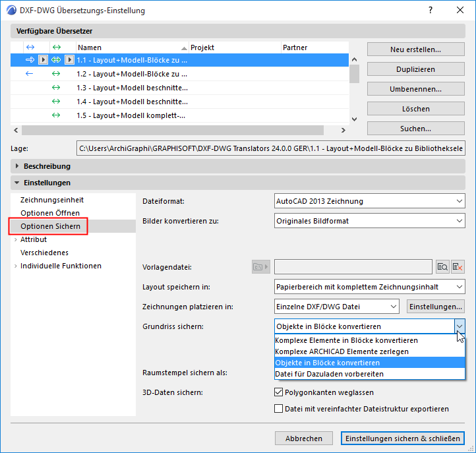Collapse the Grundriss sichern dropdown arrow
The height and width of the screenshot is (453, 476).
coord(460,326)
